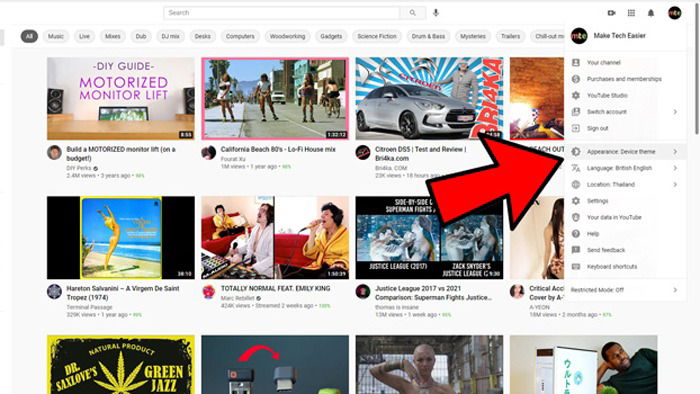Image resolution: width=700 pixels, height=394 pixels.
Task: Open YouTube Studio menu entry
Action: (x=607, y=95)
